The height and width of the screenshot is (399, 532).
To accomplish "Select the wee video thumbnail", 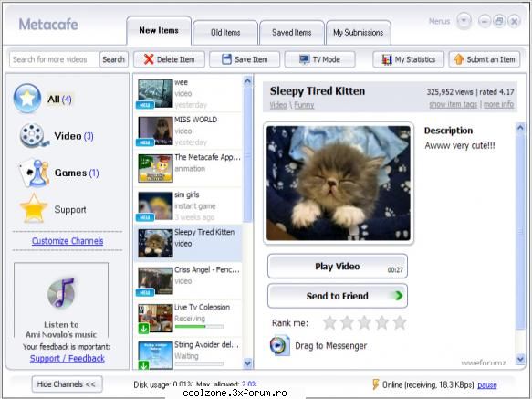I will pyautogui.click(x=155, y=93).
